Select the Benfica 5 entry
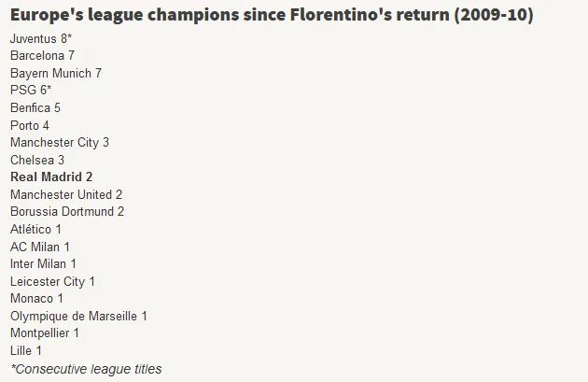 point(35,107)
